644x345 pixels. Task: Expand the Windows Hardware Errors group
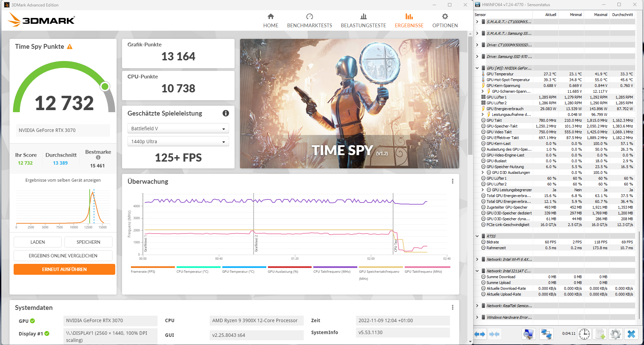click(x=477, y=317)
